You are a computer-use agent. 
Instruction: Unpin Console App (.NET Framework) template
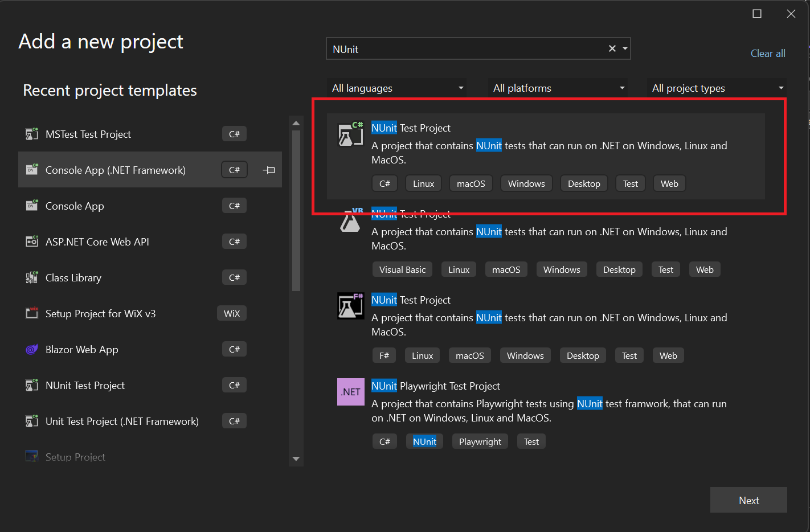(268, 170)
